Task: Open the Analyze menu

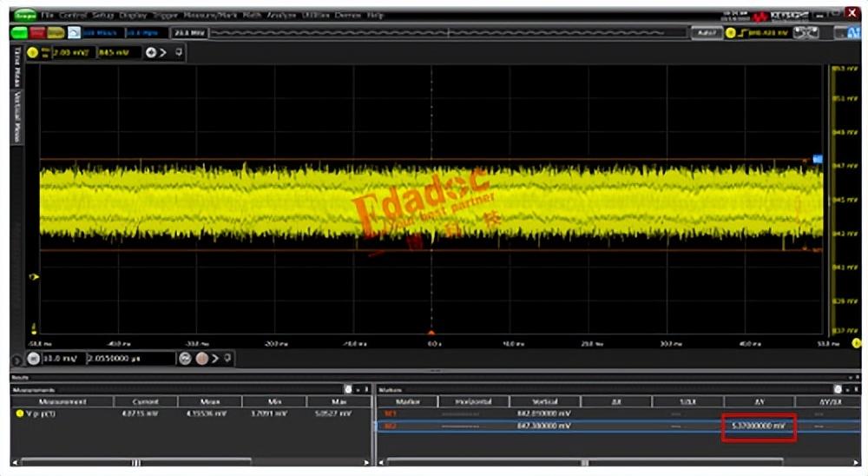Action: [281, 15]
